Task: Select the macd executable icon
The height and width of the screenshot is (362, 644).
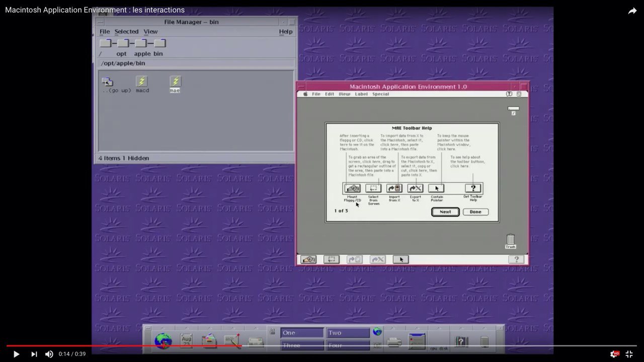Action: (x=142, y=81)
